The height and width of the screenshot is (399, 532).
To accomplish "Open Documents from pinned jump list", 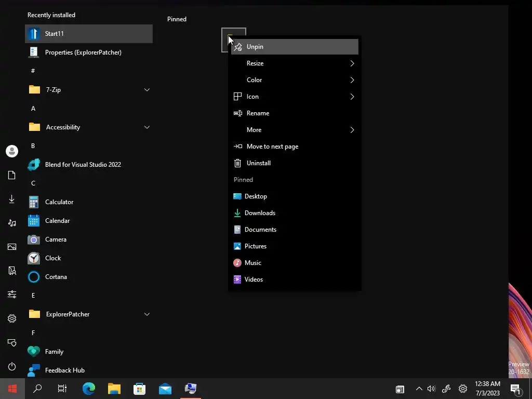I will (295, 230).
